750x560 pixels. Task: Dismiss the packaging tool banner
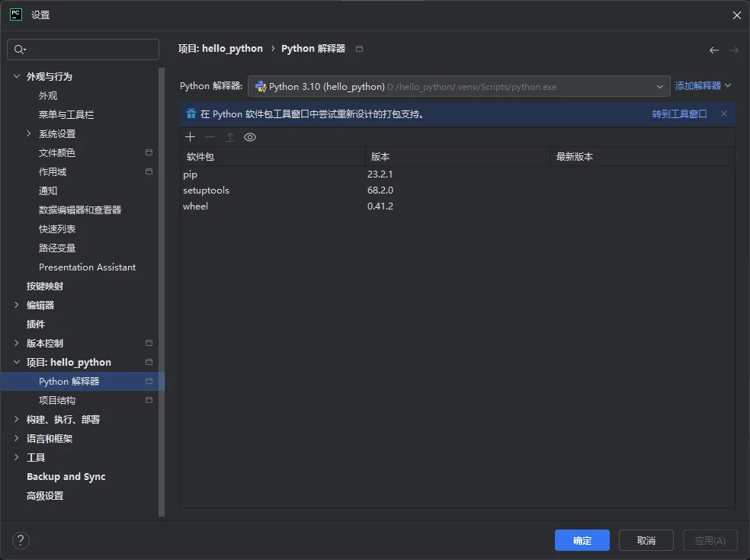[723, 114]
